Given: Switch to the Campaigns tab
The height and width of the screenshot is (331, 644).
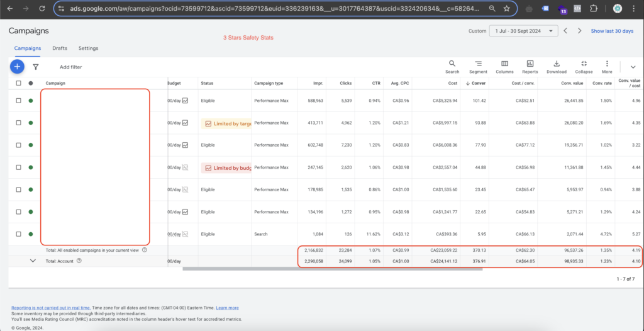Looking at the screenshot, I should click(x=28, y=48).
